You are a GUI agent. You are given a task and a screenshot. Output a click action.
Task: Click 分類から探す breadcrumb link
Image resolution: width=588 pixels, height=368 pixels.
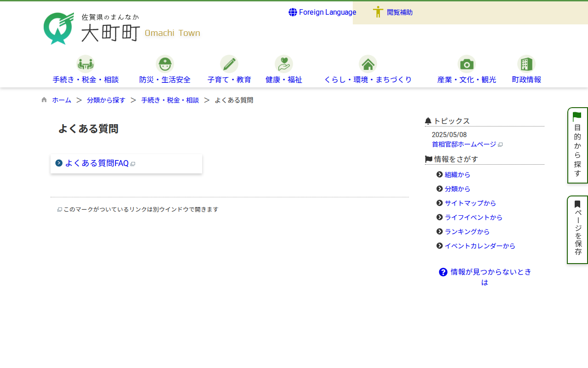click(106, 100)
